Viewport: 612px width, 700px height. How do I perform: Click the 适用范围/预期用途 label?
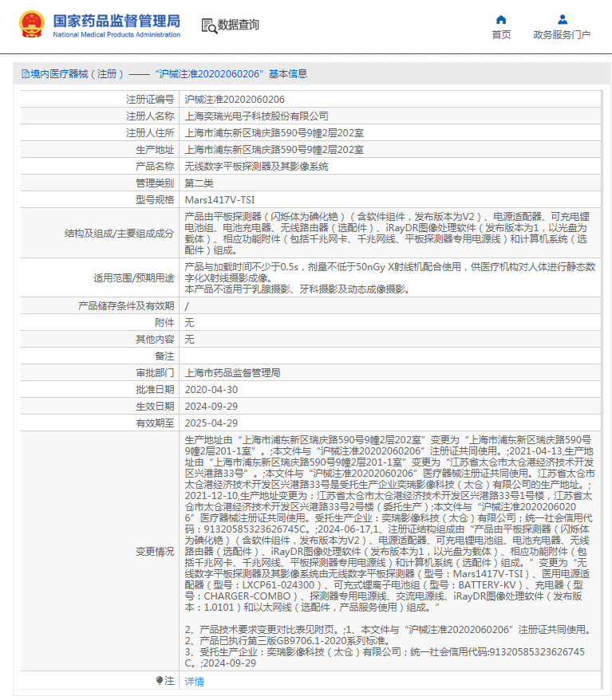(x=133, y=277)
